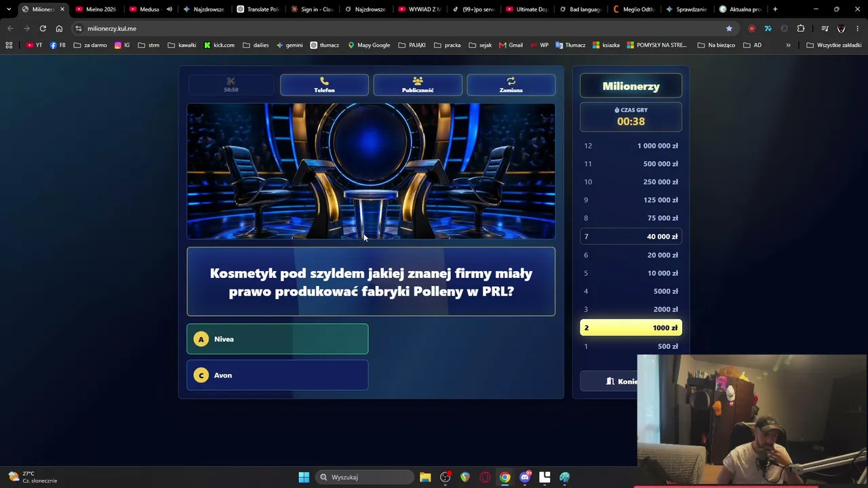This screenshot has width=868, height=488.
Task: Click the Wyszukaj taskbar search box
Action: [365, 477]
